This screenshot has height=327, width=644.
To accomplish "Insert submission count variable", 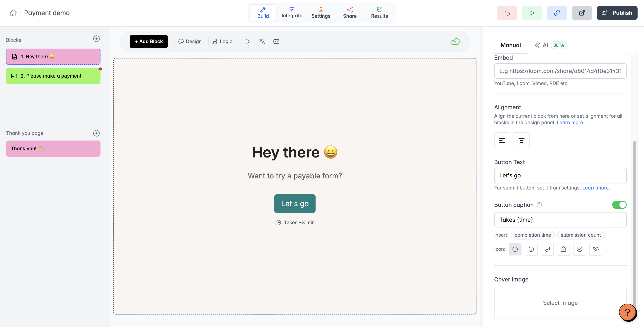I will (581, 235).
